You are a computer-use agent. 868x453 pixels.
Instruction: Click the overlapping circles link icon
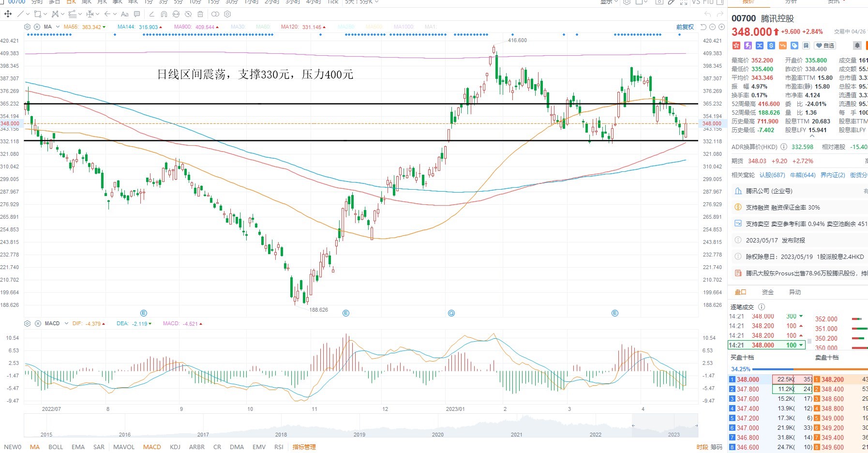coord(215,14)
